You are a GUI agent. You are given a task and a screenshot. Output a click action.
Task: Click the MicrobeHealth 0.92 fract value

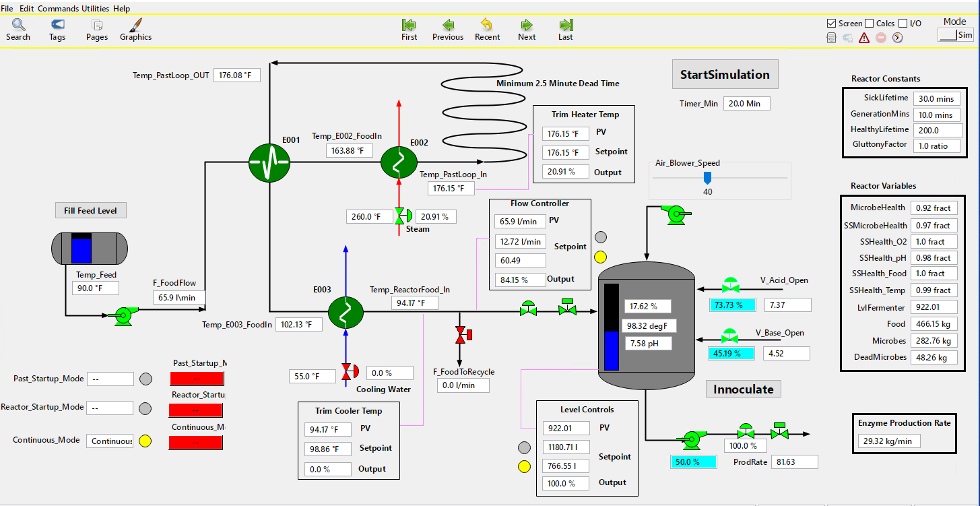(934, 208)
